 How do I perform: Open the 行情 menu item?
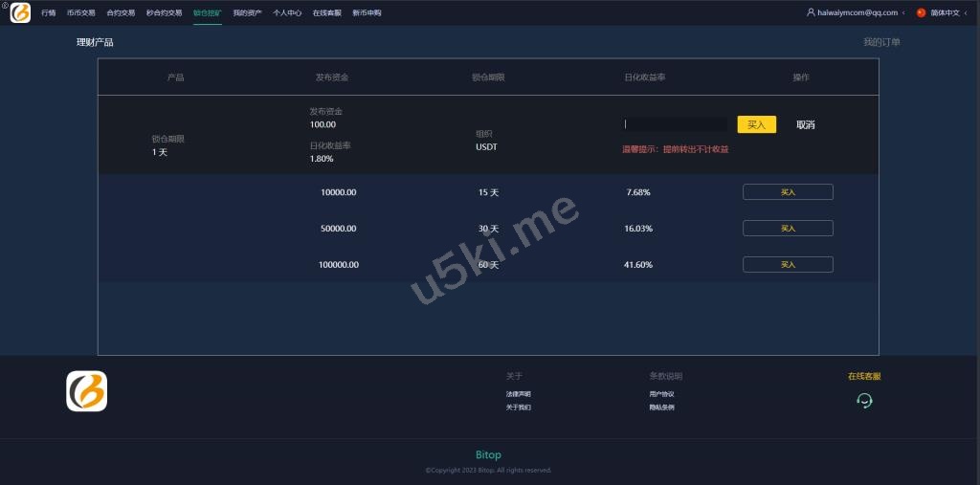(49, 13)
